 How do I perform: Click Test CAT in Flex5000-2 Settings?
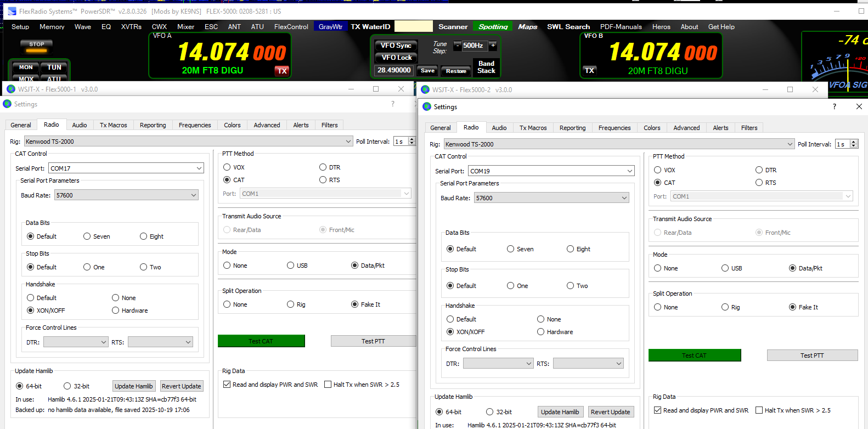695,355
